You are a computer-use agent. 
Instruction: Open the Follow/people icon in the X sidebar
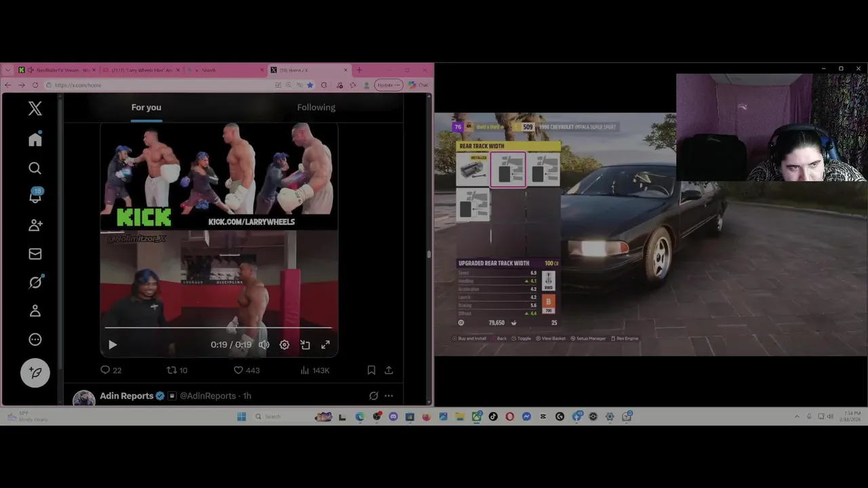click(x=35, y=225)
